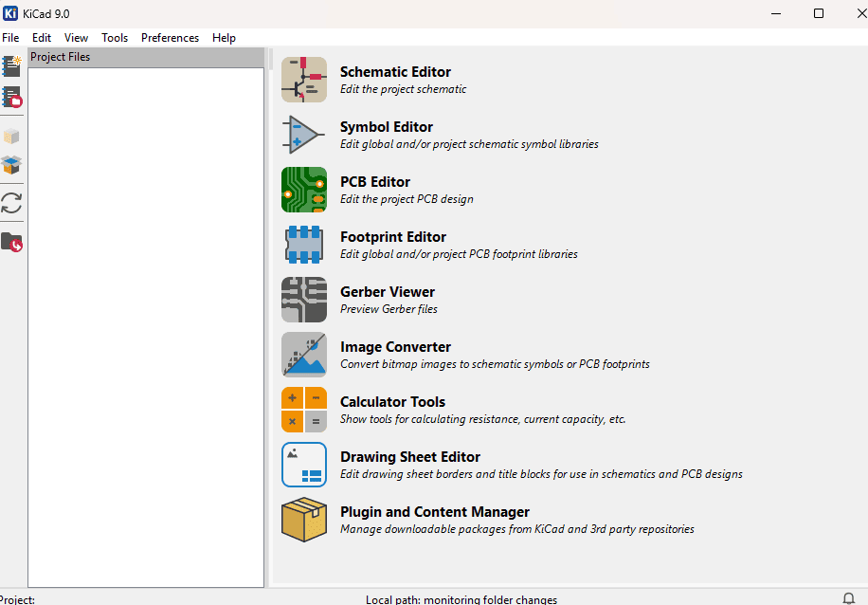
Task: Click 'Preview Gerber files' description
Action: pyautogui.click(x=389, y=309)
